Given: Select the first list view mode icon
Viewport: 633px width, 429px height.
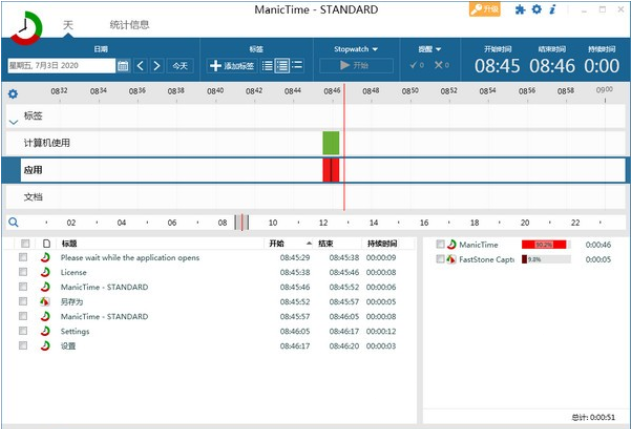Looking at the screenshot, I should (x=267, y=65).
